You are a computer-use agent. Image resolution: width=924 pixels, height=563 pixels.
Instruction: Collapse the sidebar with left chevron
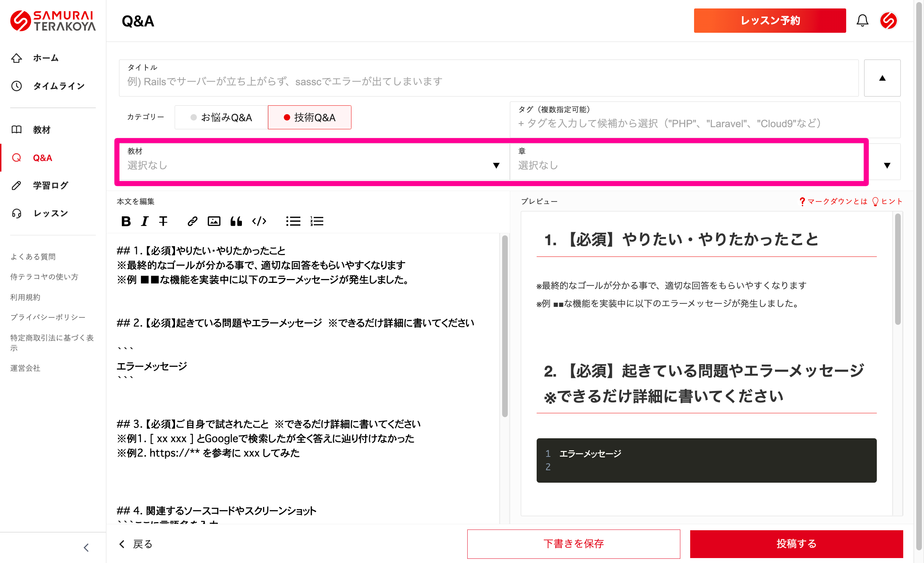86,547
